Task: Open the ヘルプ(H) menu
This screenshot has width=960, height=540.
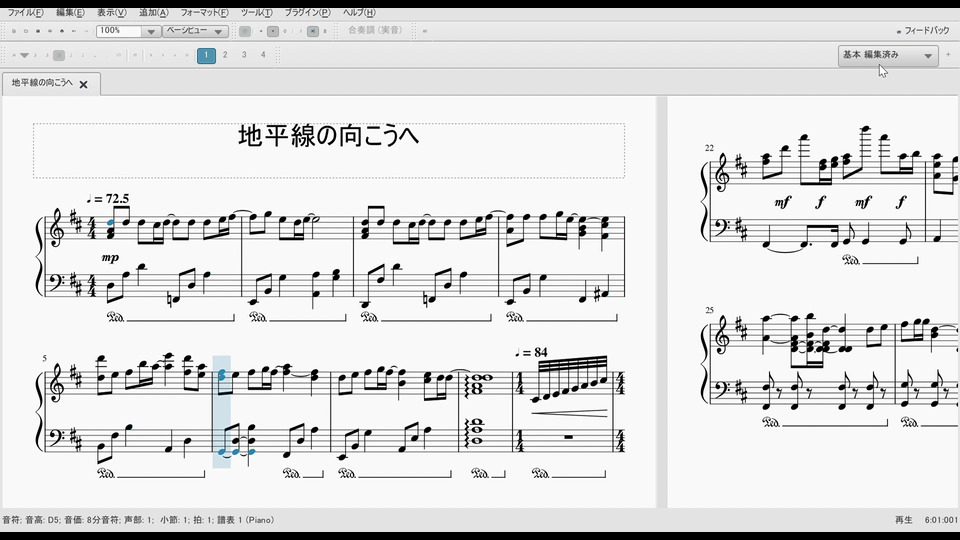Action: pos(359,12)
